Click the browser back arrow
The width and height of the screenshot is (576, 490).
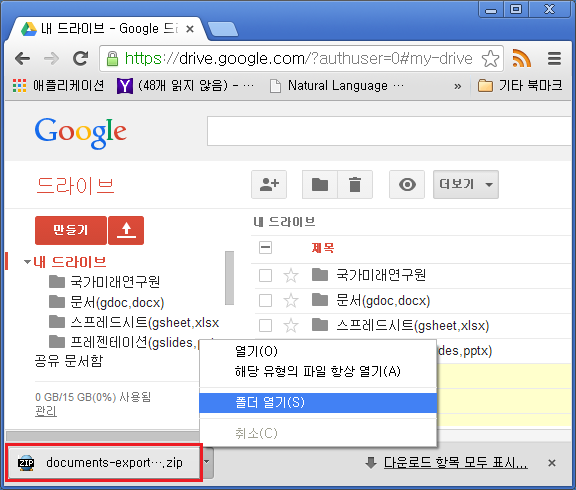point(22,58)
